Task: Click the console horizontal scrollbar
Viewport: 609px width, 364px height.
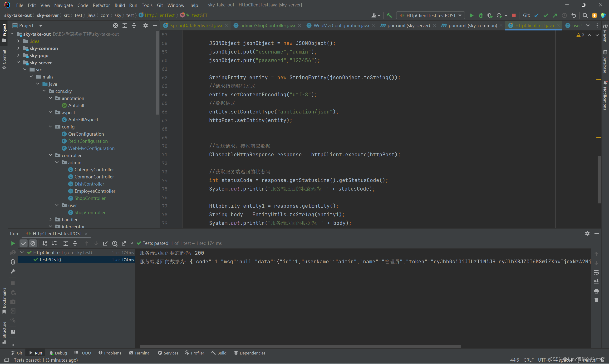Action: coord(300,347)
